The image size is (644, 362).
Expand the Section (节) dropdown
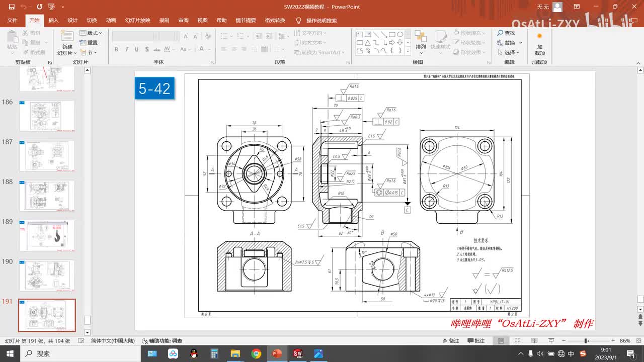(x=89, y=52)
